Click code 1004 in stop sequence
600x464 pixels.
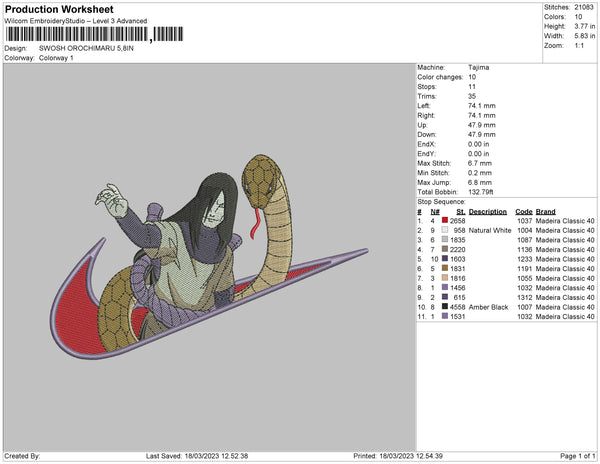point(525,230)
